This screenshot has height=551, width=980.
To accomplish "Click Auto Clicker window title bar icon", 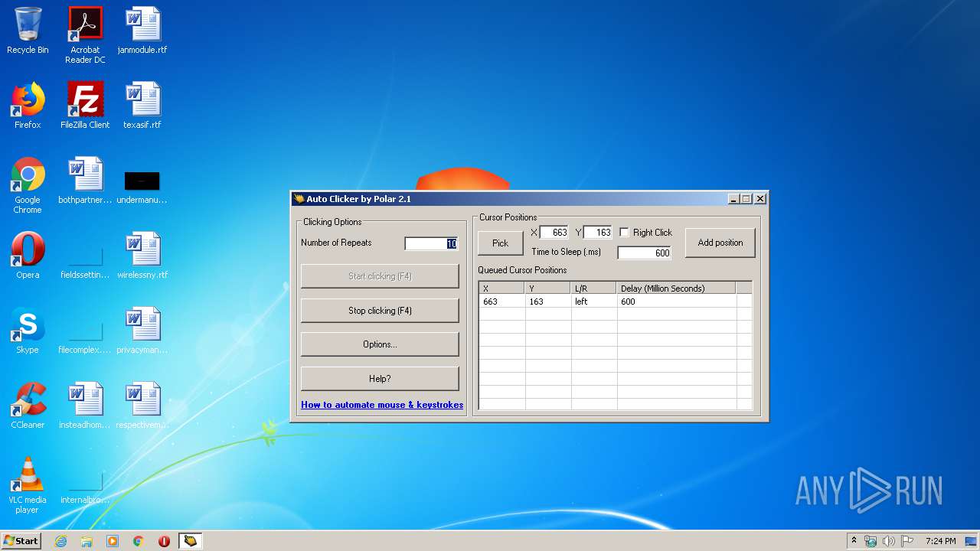I will tap(299, 199).
